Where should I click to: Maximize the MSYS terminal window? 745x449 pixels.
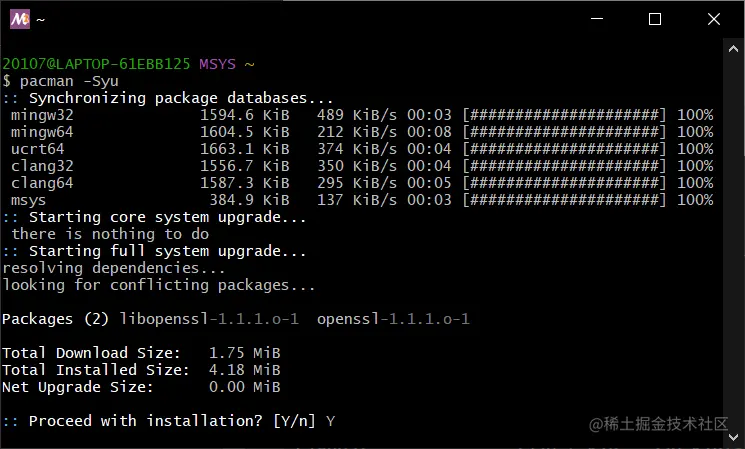pyautogui.click(x=655, y=19)
